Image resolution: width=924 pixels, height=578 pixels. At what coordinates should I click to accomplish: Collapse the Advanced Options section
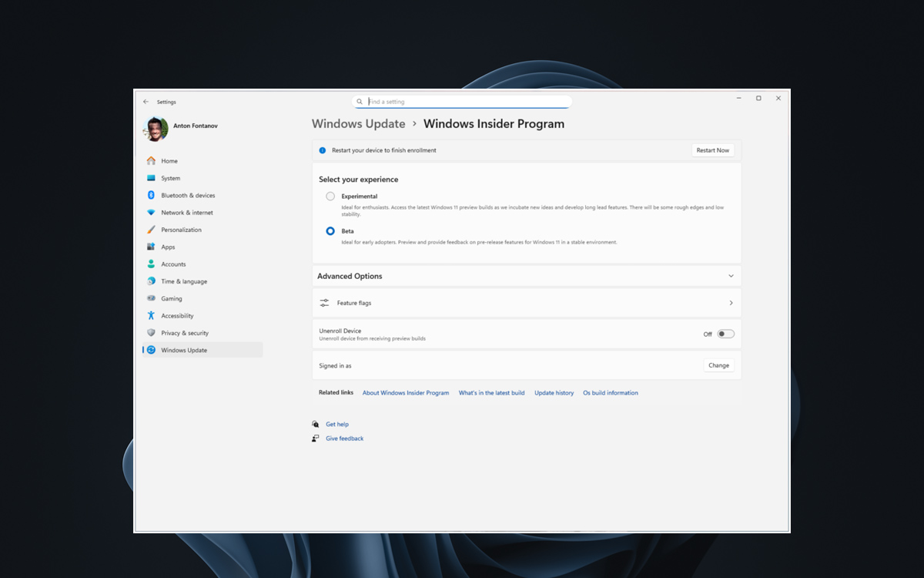coord(731,276)
